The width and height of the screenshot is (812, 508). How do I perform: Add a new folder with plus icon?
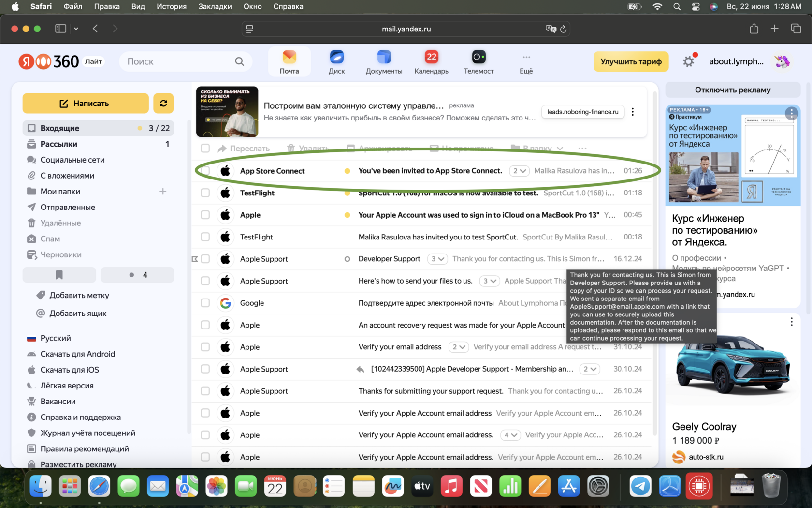(163, 192)
